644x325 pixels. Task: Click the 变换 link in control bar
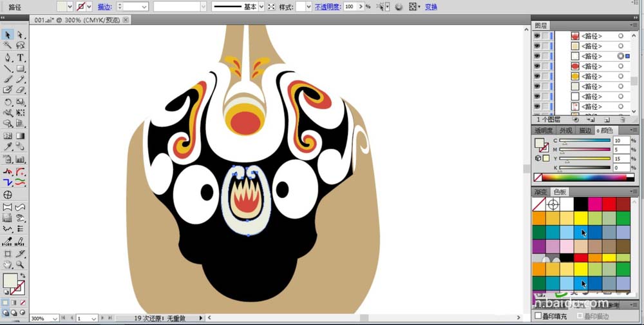431,6
